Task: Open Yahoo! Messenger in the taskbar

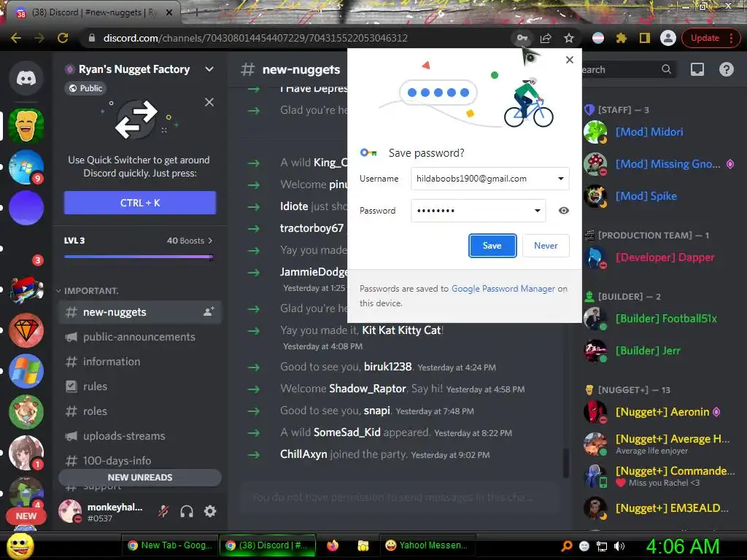Action: click(x=427, y=545)
